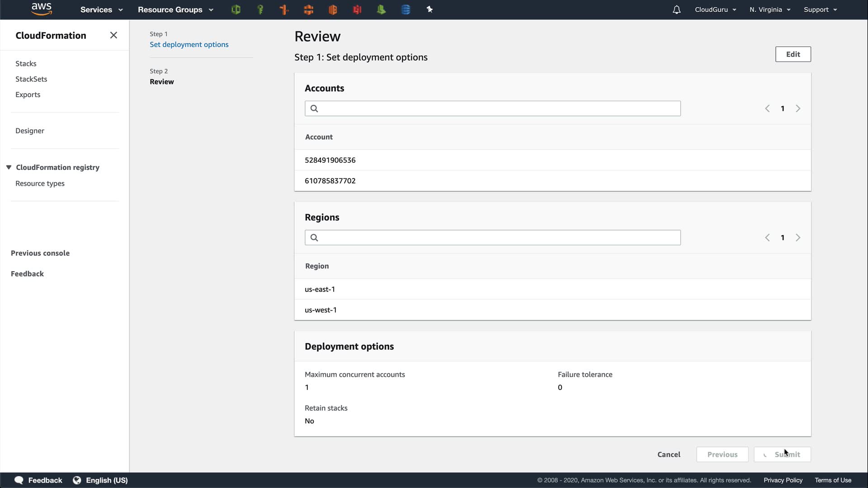Click the Set deployment options step link

(189, 44)
